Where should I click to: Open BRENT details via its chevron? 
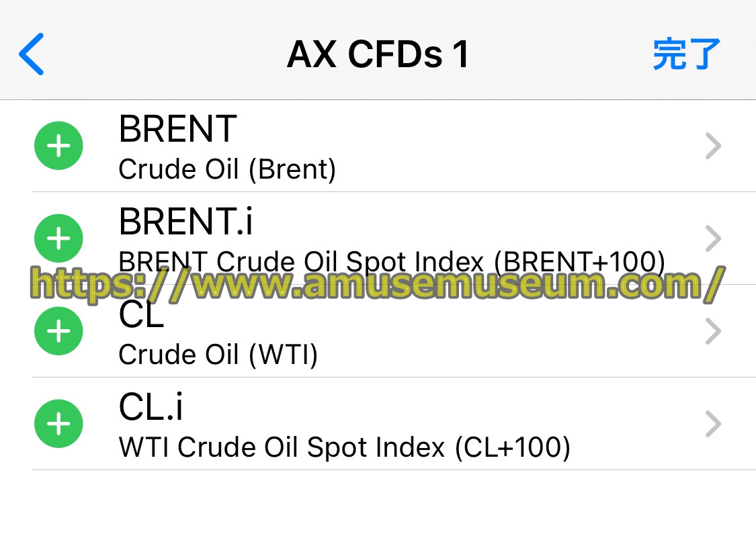coord(713,146)
